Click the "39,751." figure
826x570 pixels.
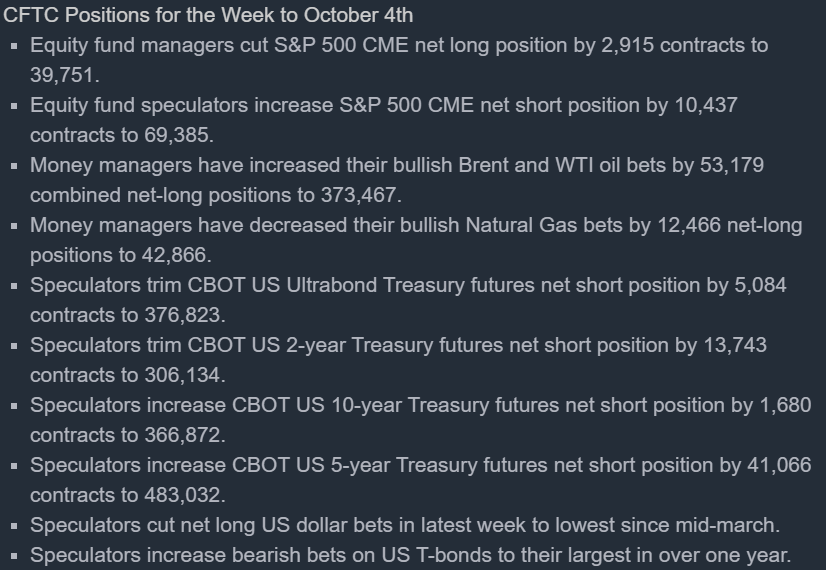65,75
